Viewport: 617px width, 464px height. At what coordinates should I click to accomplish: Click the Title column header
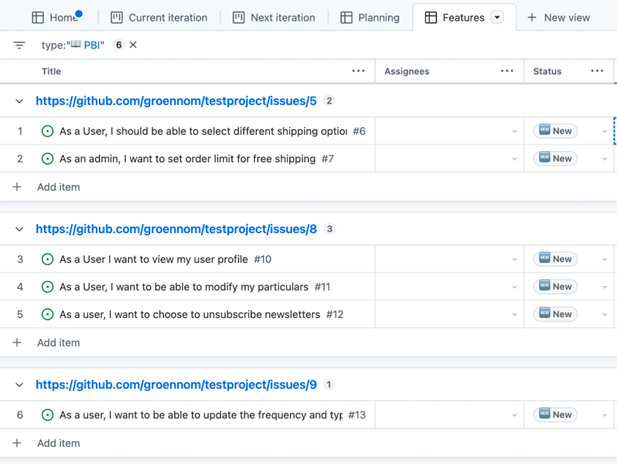point(51,71)
